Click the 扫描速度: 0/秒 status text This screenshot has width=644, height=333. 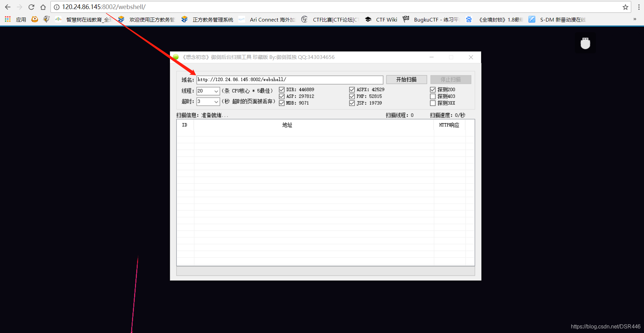447,115
